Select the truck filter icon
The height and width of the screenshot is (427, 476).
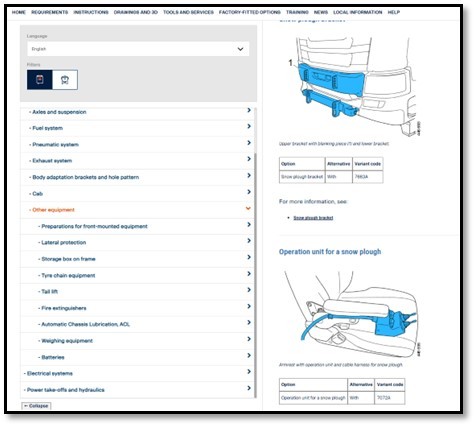click(40, 80)
